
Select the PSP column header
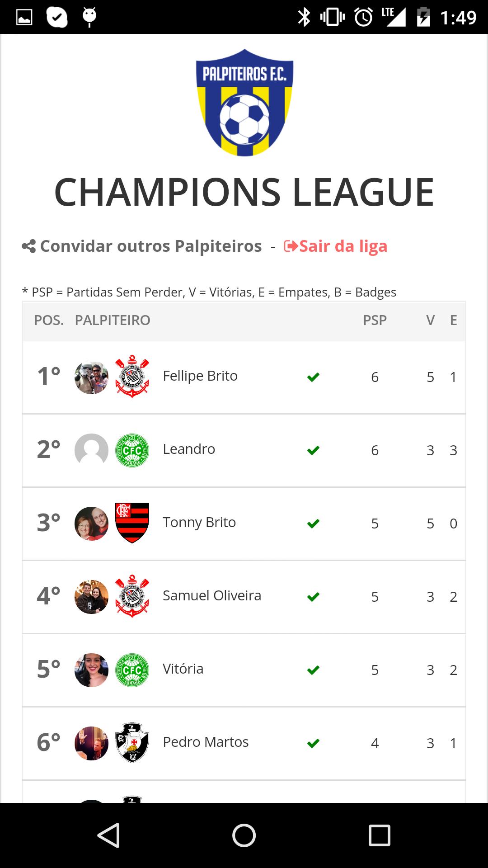pos(375,321)
